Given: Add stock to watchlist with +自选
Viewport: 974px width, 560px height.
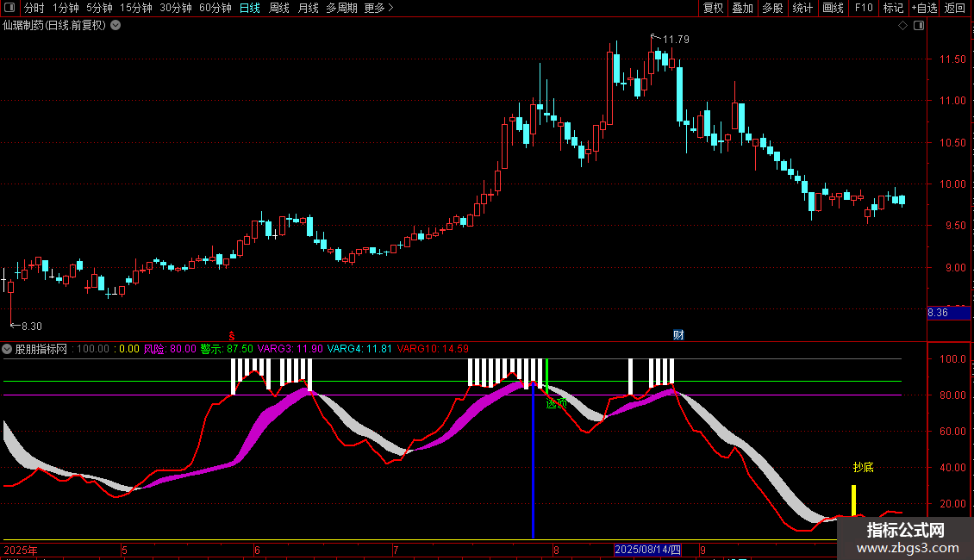Looking at the screenshot, I should (x=922, y=8).
